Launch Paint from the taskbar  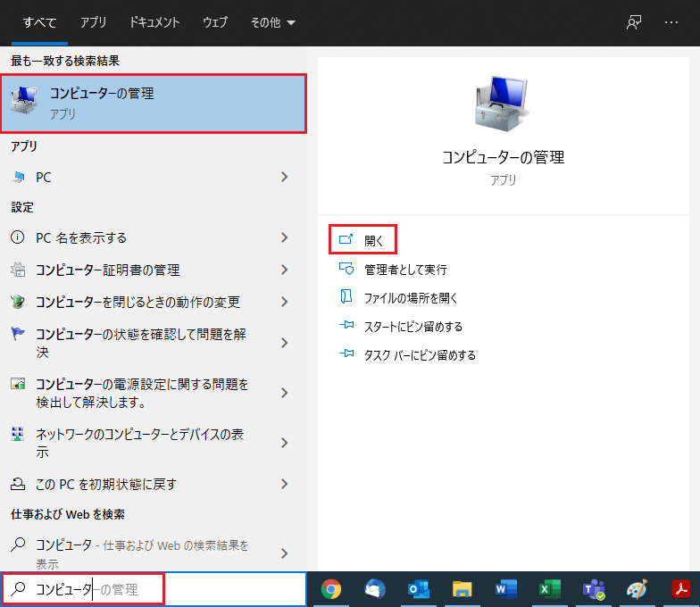tap(636, 589)
